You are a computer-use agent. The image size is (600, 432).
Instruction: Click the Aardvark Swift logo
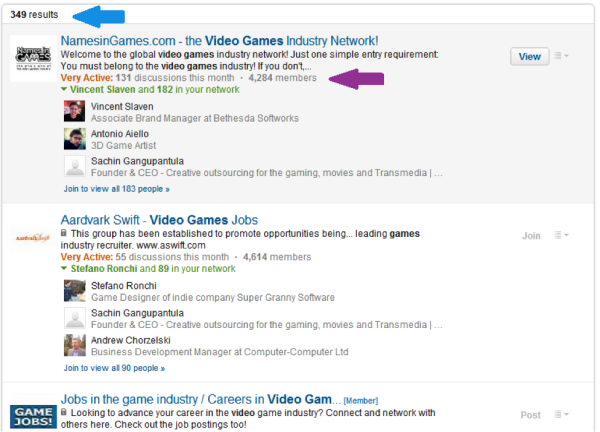click(x=33, y=238)
